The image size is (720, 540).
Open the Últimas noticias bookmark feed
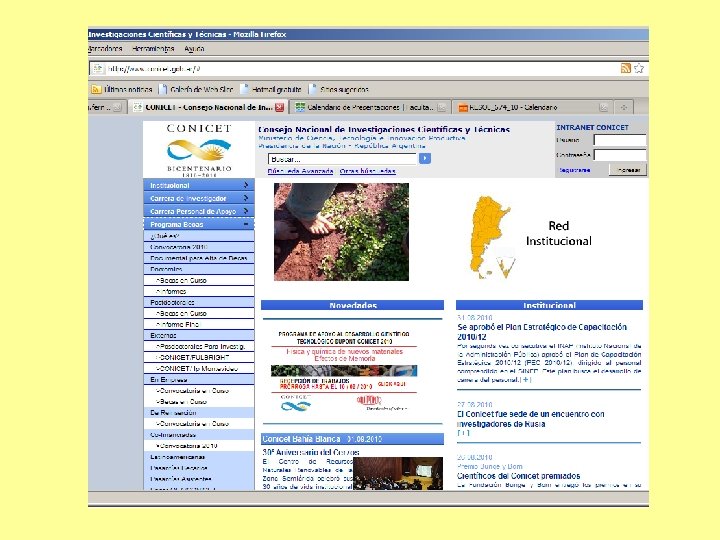(x=123, y=89)
